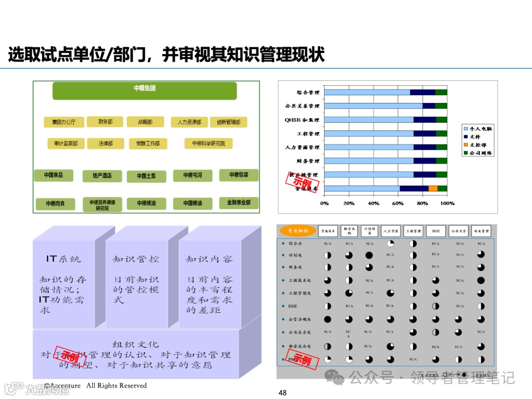Click the 工程管理处 row label

pyautogui.click(x=299, y=293)
